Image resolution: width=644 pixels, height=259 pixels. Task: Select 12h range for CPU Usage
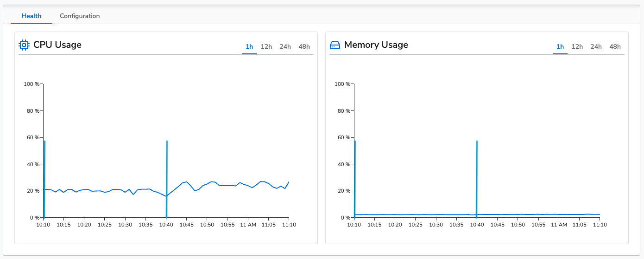pos(266,46)
